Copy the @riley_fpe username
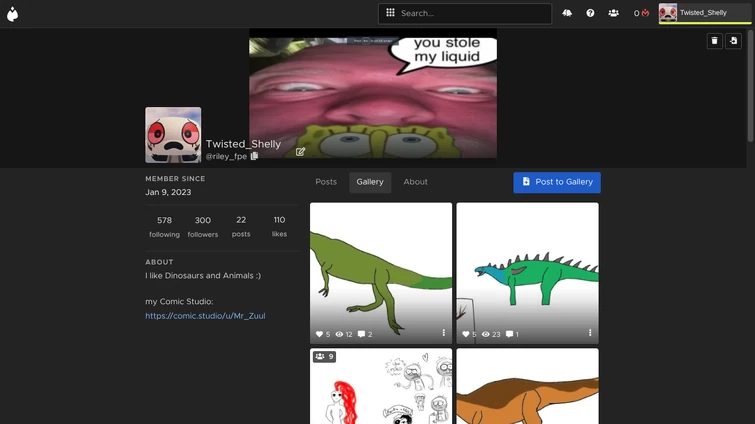755x424 pixels. (x=254, y=156)
